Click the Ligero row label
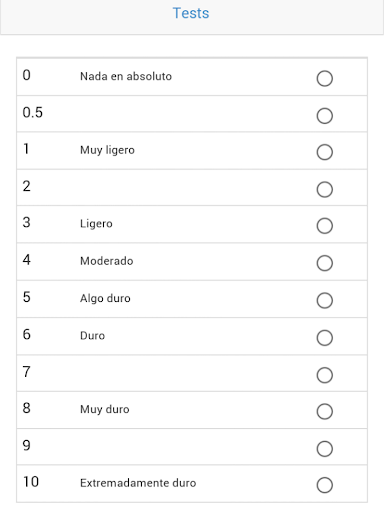384x512 pixels. tap(96, 224)
